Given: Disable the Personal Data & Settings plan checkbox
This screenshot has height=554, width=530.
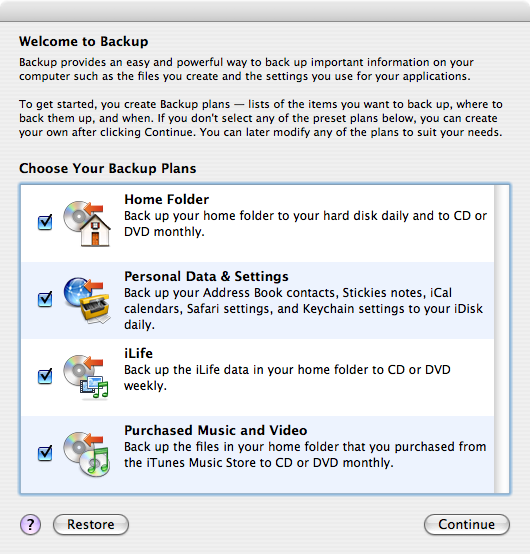Looking at the screenshot, I should tap(45, 299).
